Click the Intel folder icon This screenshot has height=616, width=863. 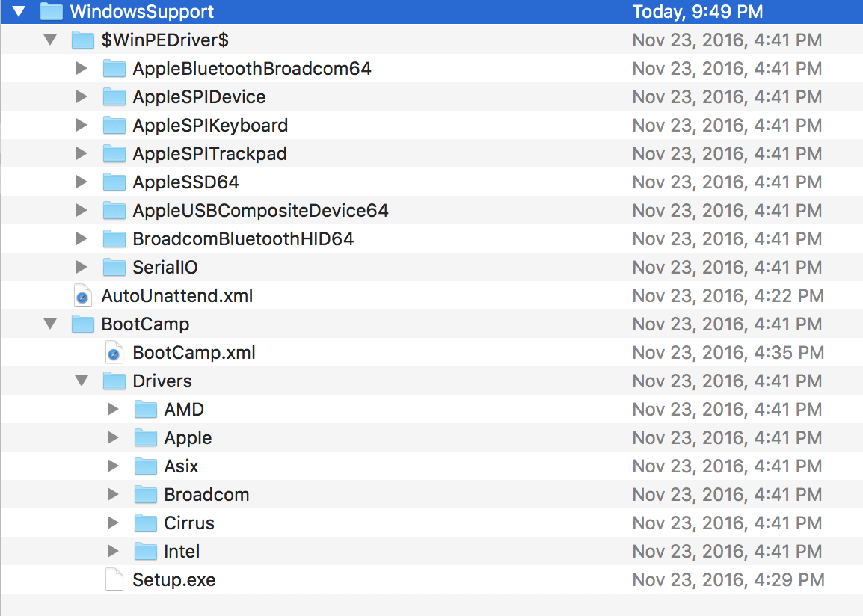(x=146, y=551)
